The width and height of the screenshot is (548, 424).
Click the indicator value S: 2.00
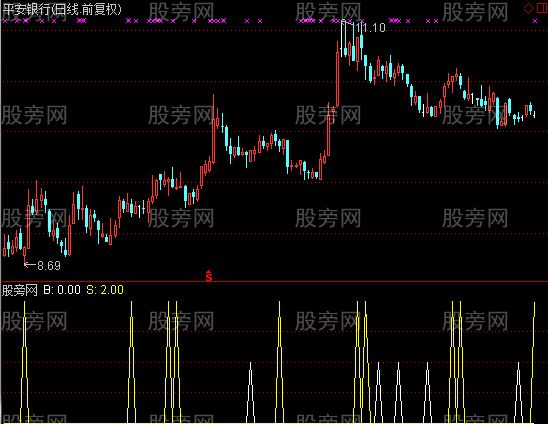point(105,289)
